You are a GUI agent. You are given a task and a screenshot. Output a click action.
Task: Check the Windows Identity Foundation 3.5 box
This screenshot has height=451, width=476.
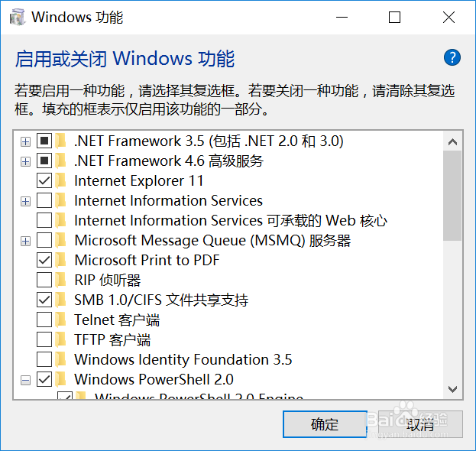(x=44, y=359)
